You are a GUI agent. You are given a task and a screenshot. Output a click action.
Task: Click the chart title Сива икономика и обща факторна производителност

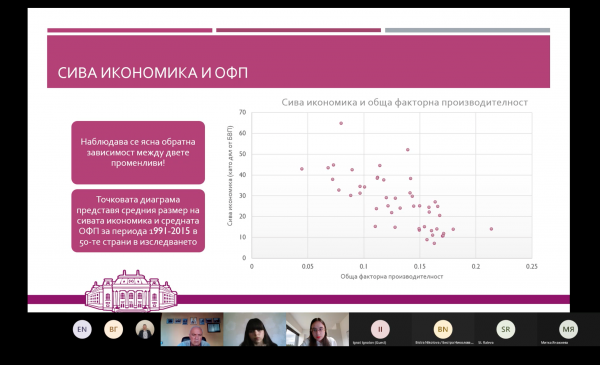[x=404, y=103]
